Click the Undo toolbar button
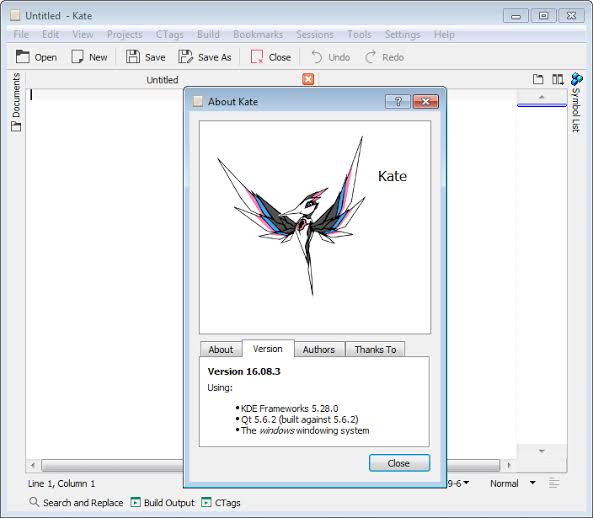 coord(330,57)
